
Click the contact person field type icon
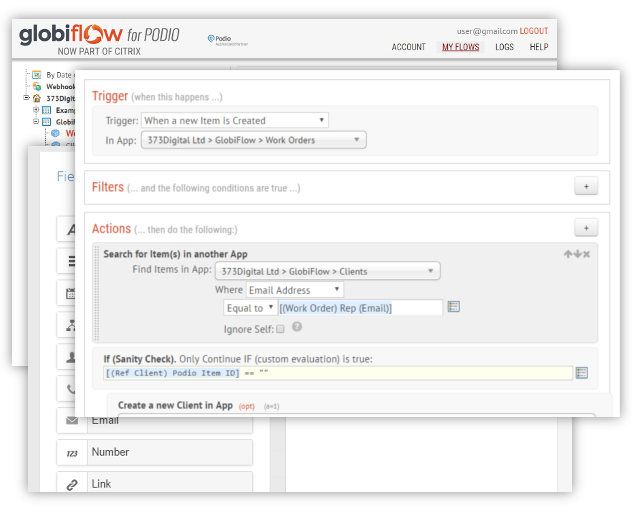click(x=71, y=357)
